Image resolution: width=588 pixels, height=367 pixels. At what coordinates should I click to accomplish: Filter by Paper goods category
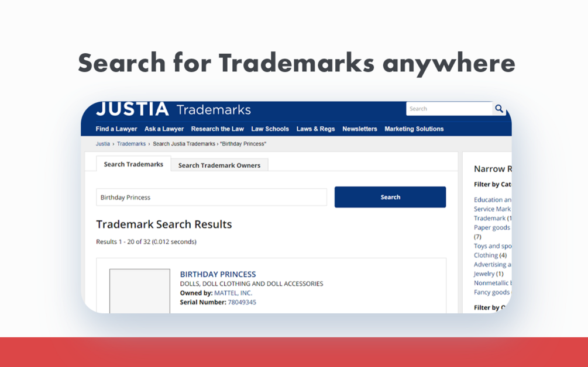(x=492, y=227)
